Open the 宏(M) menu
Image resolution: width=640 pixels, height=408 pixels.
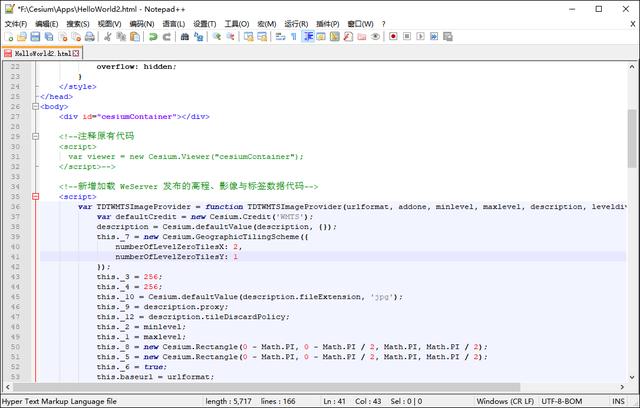(x=267, y=24)
